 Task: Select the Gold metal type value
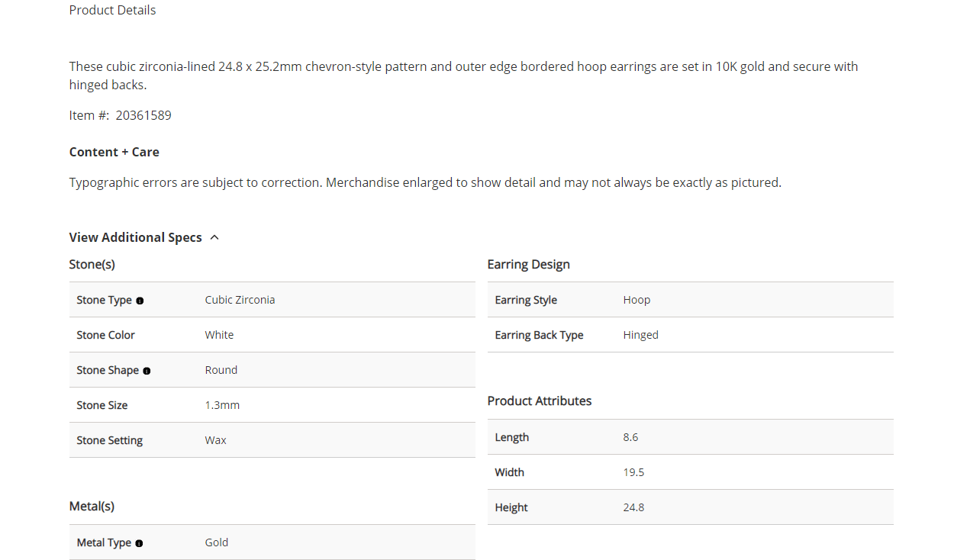[216, 542]
